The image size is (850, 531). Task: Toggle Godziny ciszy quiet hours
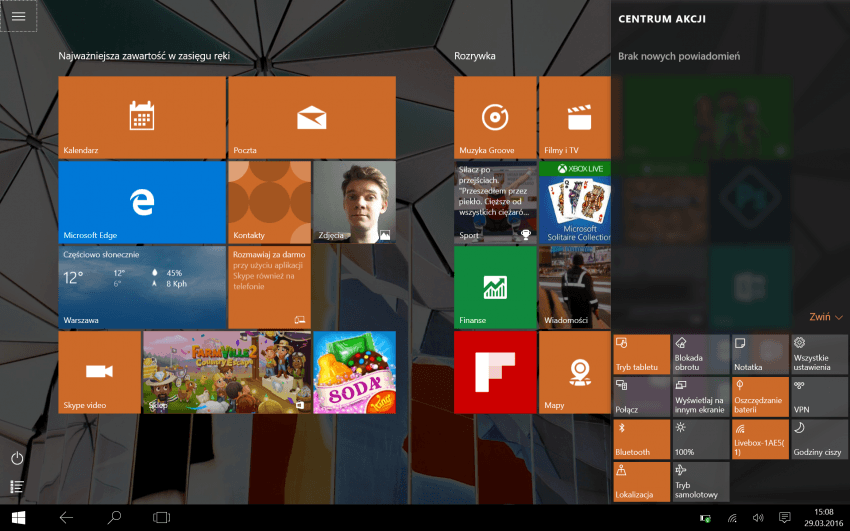pyautogui.click(x=820, y=439)
